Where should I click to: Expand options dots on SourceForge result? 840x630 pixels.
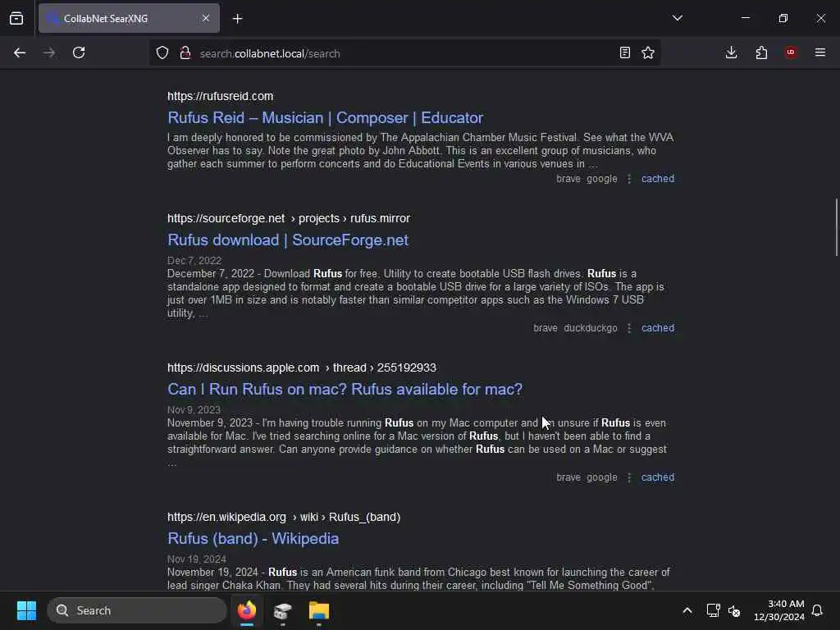pyautogui.click(x=629, y=328)
